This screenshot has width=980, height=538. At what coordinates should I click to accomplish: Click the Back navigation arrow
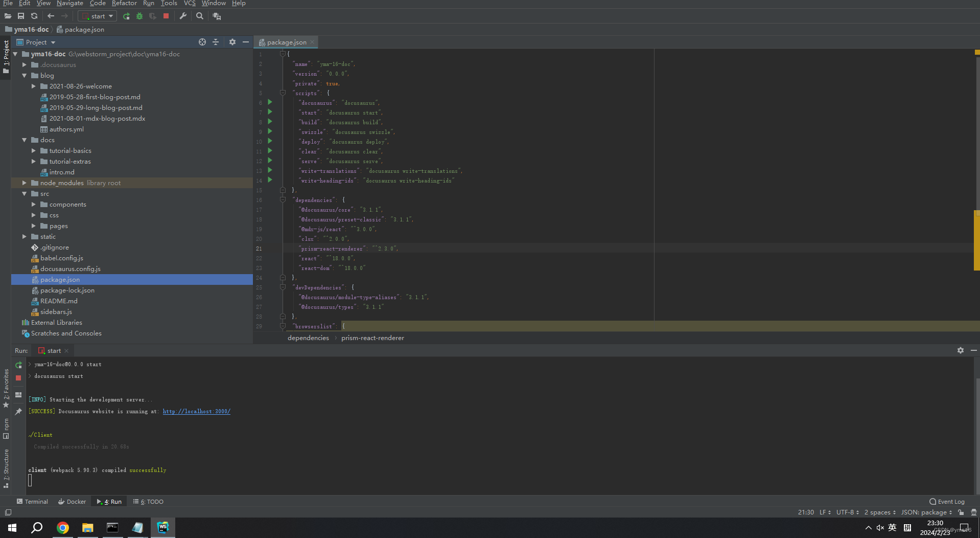pyautogui.click(x=51, y=16)
